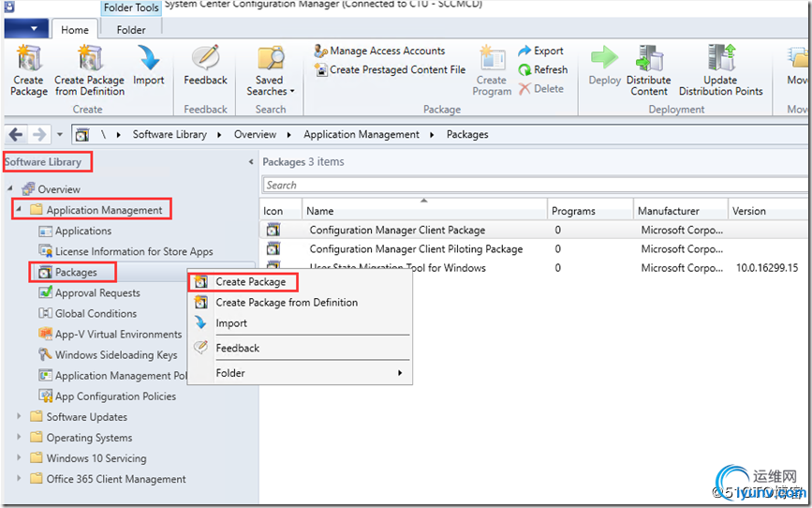This screenshot has height=508, width=812.
Task: Select Create Package in context menu
Action: [x=250, y=281]
